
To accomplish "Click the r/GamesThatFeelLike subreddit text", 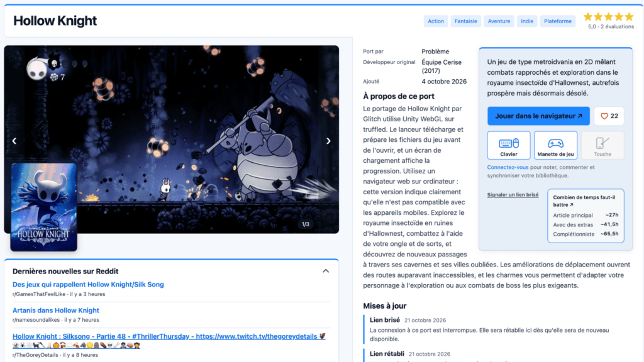I will click(x=39, y=294).
